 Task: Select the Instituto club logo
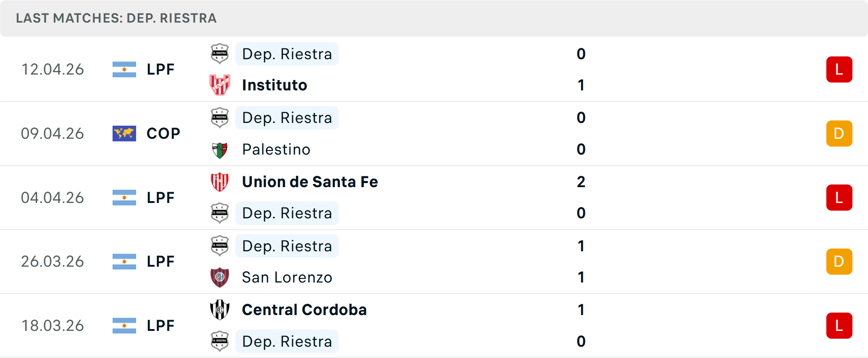(x=220, y=85)
